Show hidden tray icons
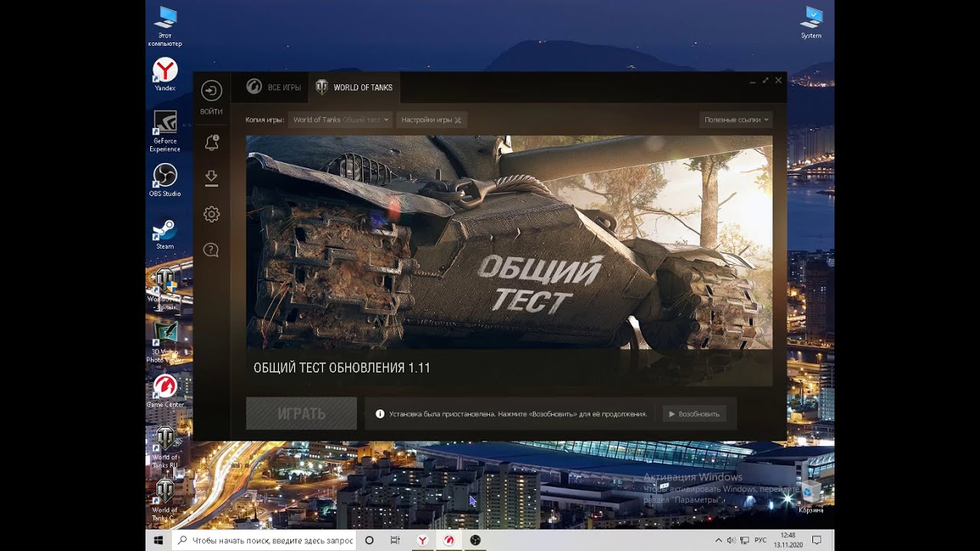Screen dimensions: 980x551 [718, 540]
